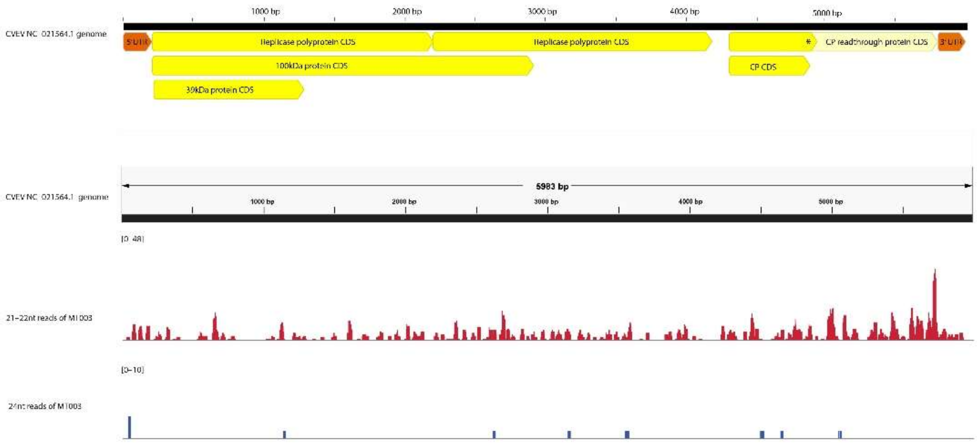The width and height of the screenshot is (980, 446).
Task: Click the 5' UTR orange annotation arrow
Action: point(136,42)
